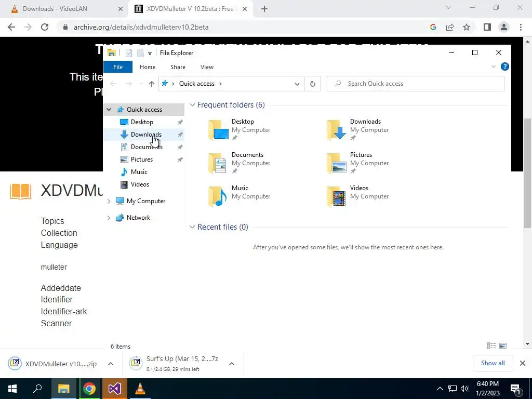Click the Chrome page vertical scrollbar
The image size is (532, 399).
point(527,173)
